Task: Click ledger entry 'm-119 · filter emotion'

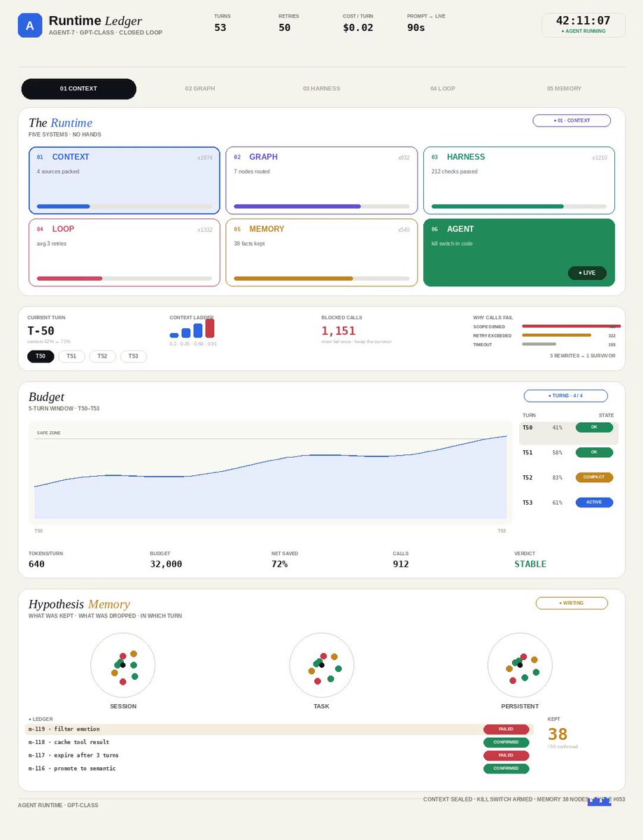Action: (x=279, y=729)
